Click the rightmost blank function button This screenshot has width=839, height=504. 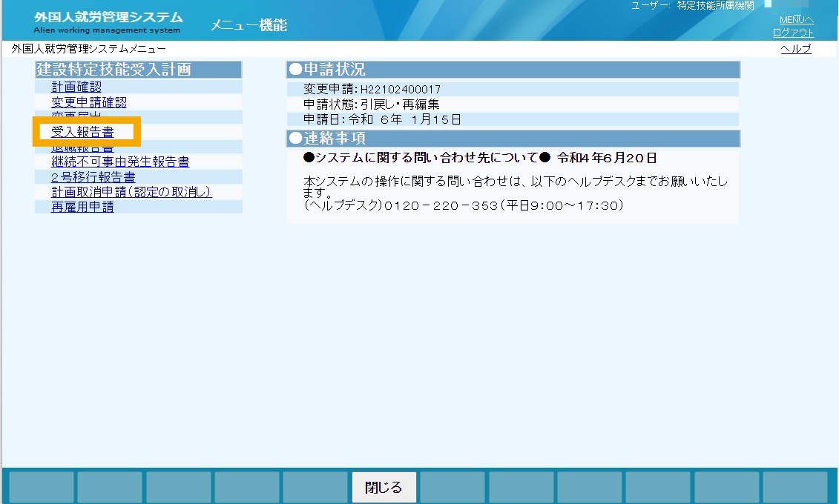coord(794,487)
